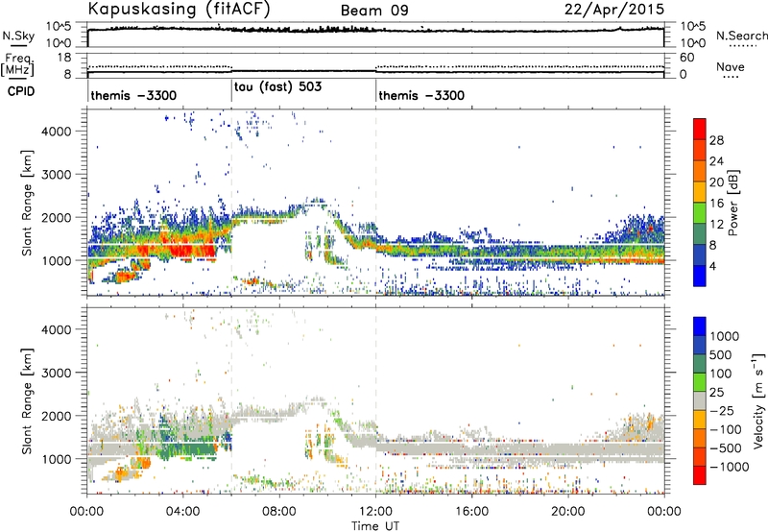Click the gray band of velocity colorbar
This screenshot has height=532, width=768.
(700, 400)
